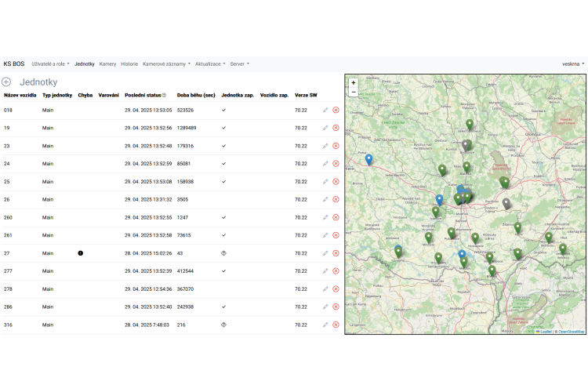Click the error icon in row 27
This screenshot has width=588, height=392.
(80, 253)
